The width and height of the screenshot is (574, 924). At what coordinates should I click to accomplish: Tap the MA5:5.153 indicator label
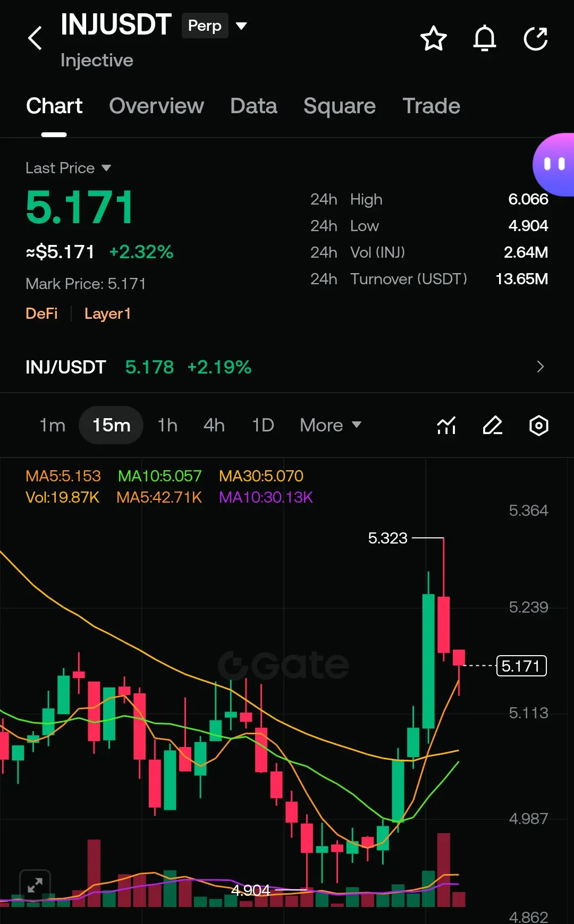(63, 476)
